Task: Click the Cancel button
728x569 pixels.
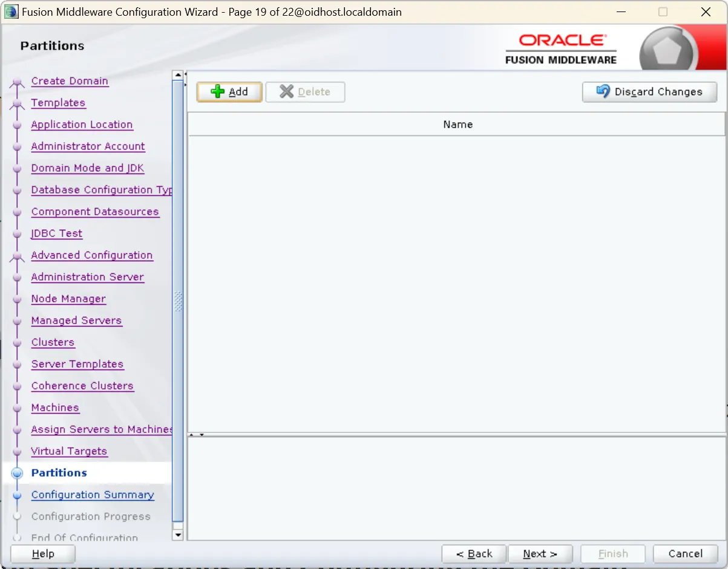Action: click(x=686, y=554)
